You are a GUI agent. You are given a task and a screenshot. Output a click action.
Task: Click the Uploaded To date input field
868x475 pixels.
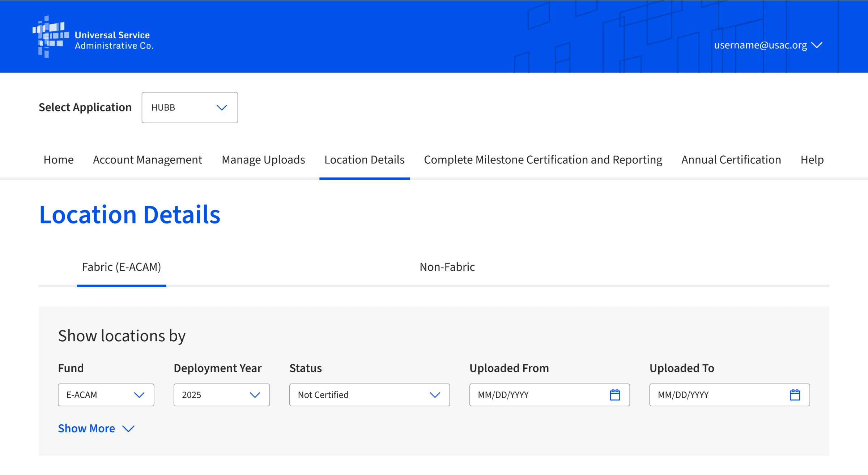729,395
